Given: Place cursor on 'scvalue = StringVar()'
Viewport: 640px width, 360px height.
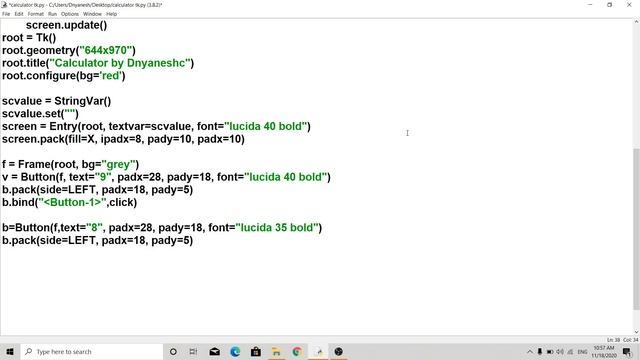Looking at the screenshot, I should coord(56,101).
